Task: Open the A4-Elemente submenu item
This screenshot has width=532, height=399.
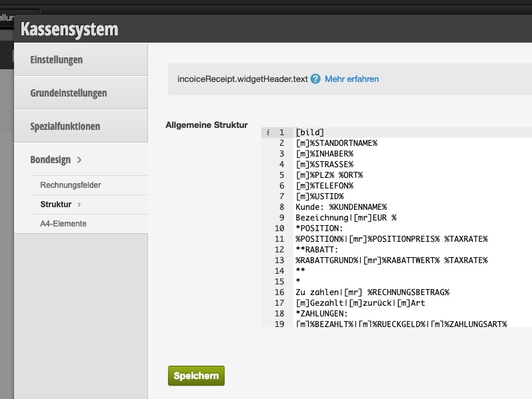Action: 63,224
